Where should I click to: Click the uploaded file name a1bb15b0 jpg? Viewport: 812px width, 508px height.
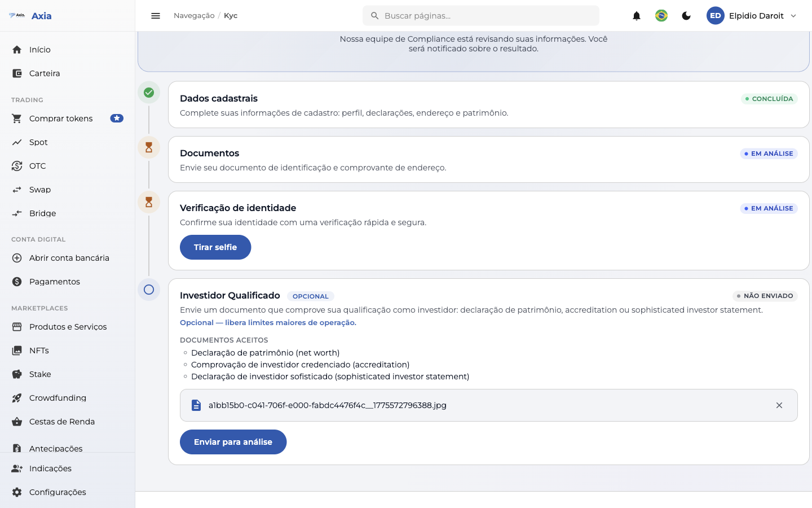[x=328, y=405]
